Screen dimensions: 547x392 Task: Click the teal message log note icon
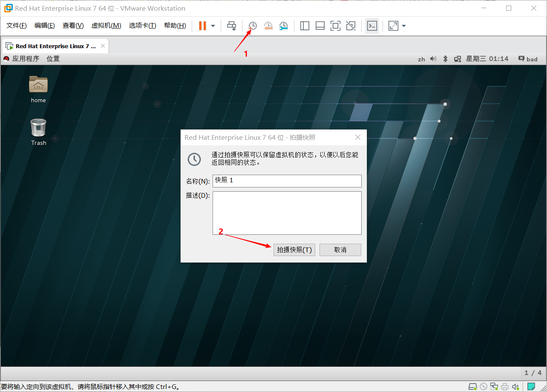pos(531,386)
